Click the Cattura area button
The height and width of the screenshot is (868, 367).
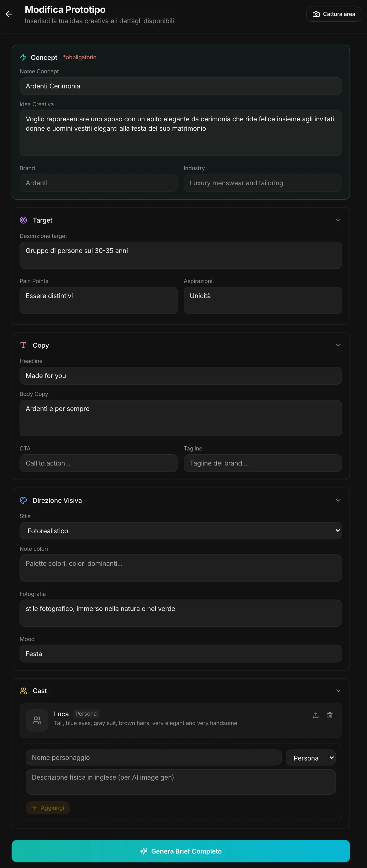pyautogui.click(x=334, y=14)
